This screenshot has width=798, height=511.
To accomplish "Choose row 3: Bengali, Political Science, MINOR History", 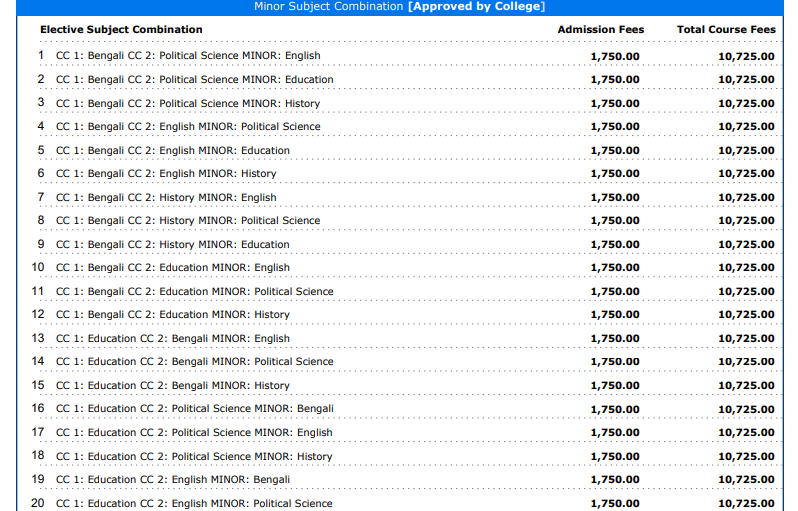I will (x=188, y=103).
